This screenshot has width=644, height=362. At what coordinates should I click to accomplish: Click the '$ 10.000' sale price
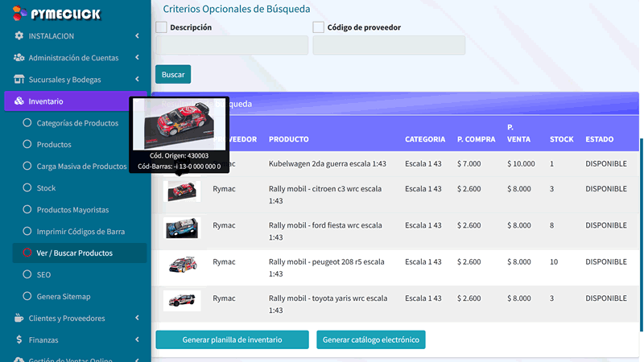coord(521,164)
